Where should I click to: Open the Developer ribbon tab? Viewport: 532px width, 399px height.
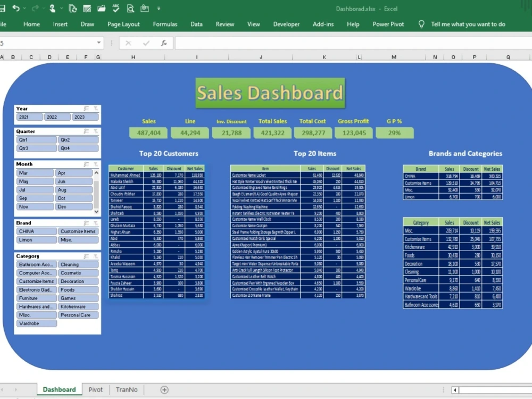click(286, 24)
